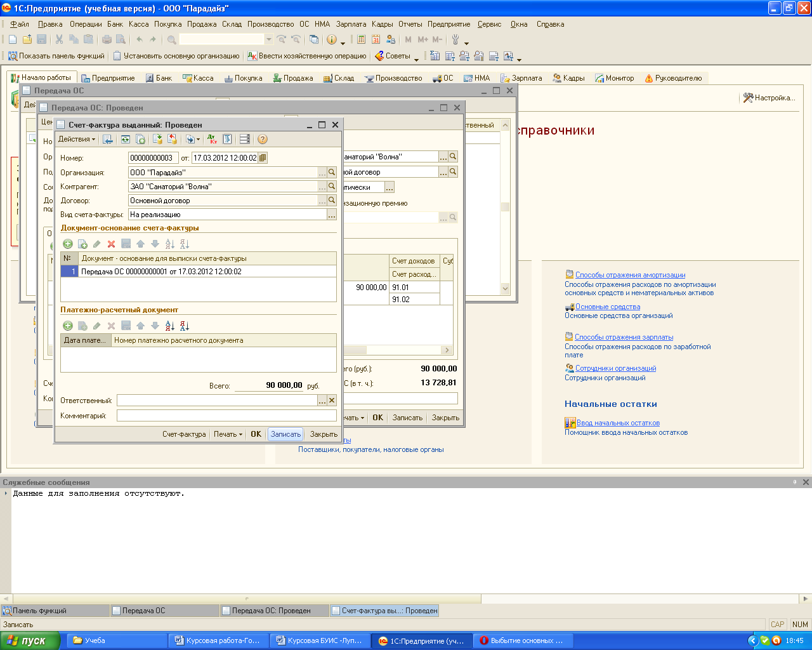Open help with the question mark icon
Screen dimensions: 812x650
(263, 140)
